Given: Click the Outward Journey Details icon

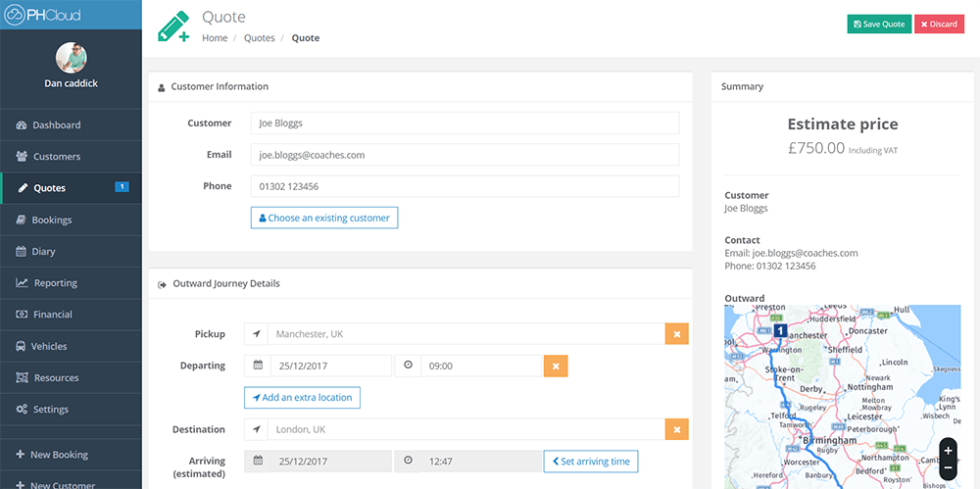Looking at the screenshot, I should (x=162, y=284).
